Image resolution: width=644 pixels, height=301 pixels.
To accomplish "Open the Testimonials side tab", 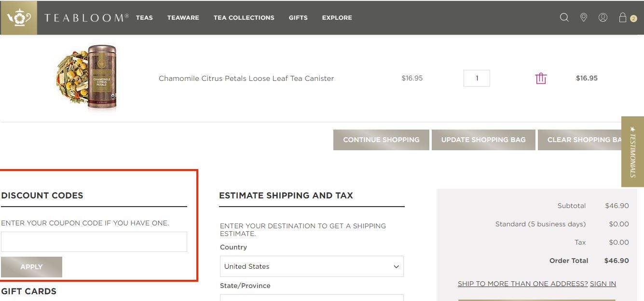I will (x=632, y=151).
